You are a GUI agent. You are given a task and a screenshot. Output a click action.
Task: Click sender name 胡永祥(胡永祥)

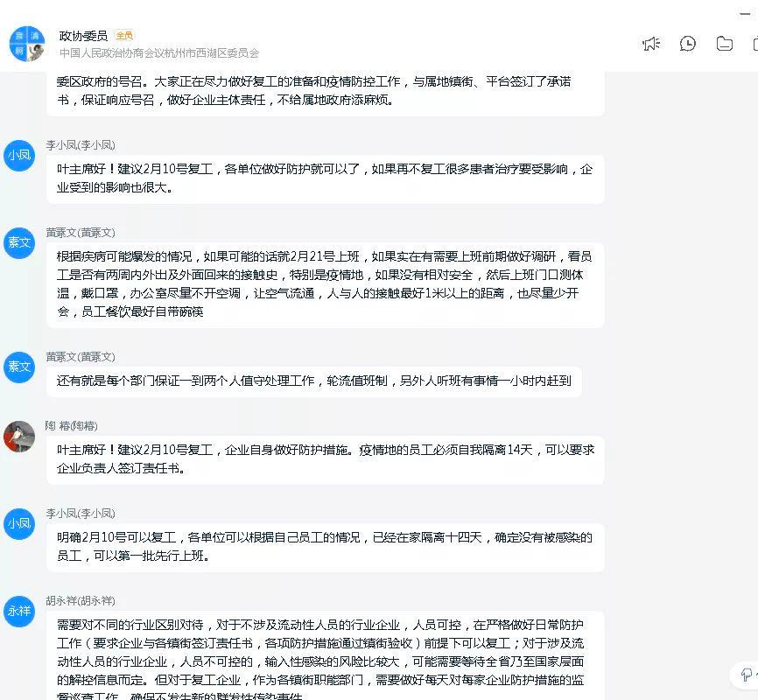[81, 601]
